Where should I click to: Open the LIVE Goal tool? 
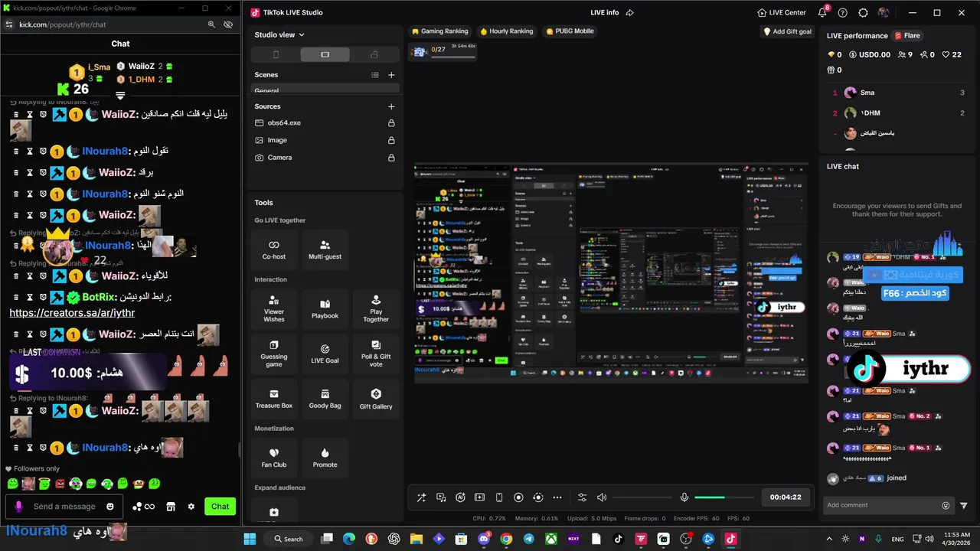pyautogui.click(x=325, y=354)
